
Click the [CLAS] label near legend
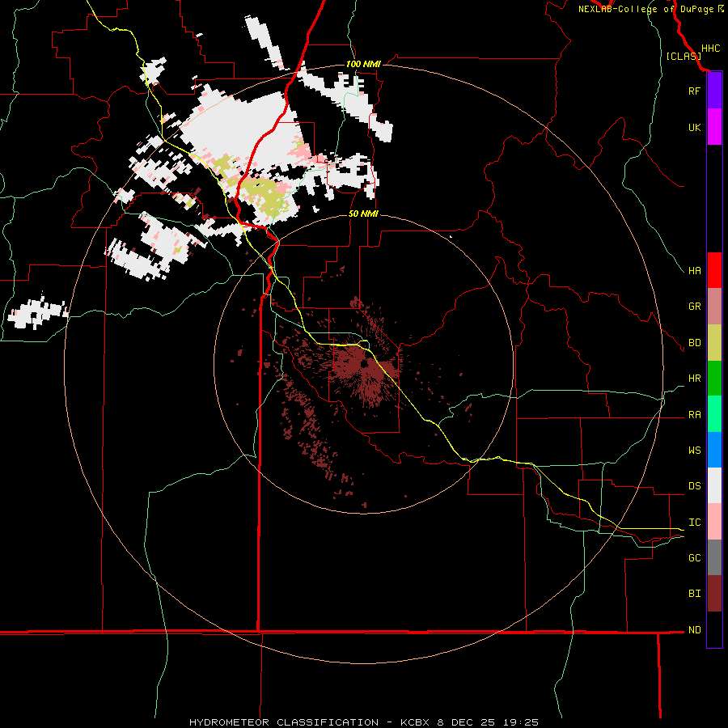pyautogui.click(x=684, y=57)
